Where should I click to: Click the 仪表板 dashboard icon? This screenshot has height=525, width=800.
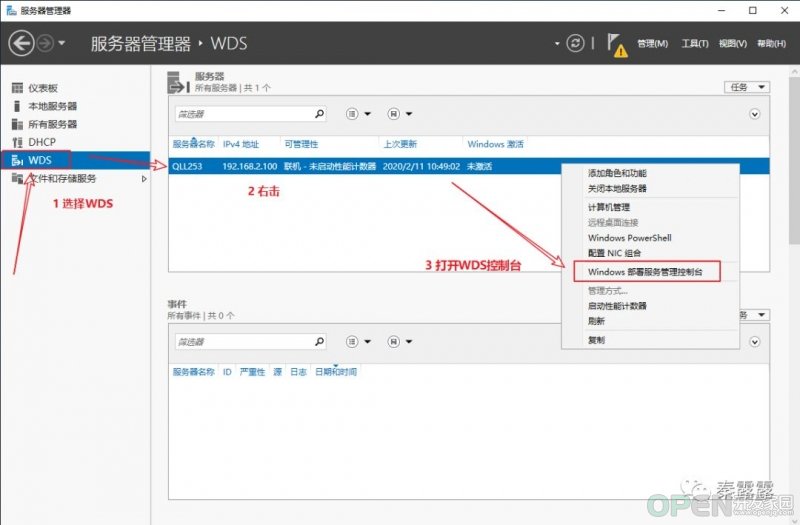tap(17, 88)
